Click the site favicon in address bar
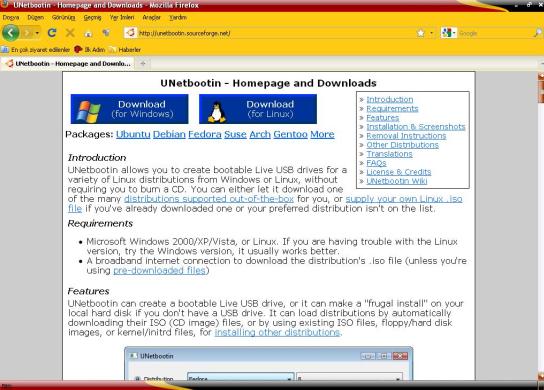Viewport: 544px width, 390px height. [x=130, y=33]
